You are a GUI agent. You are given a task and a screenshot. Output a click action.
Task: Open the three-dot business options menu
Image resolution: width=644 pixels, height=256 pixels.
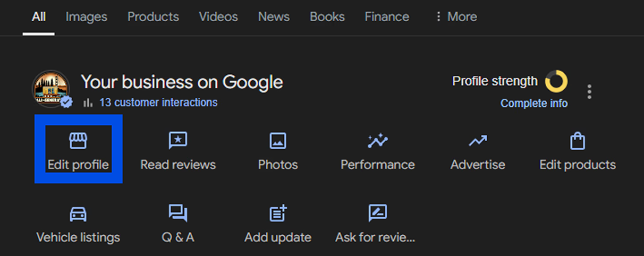(589, 91)
